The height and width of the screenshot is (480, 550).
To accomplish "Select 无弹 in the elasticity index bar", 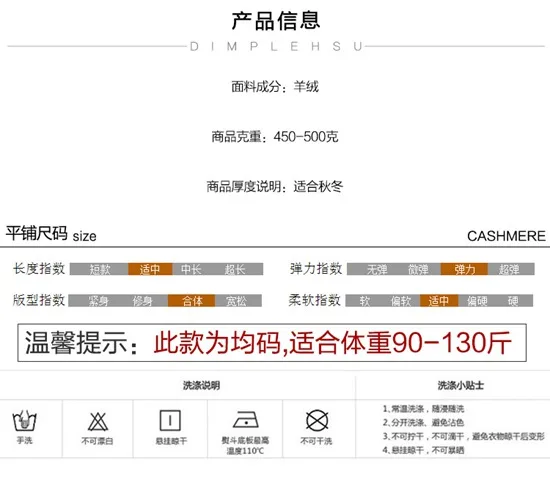I will [377, 269].
